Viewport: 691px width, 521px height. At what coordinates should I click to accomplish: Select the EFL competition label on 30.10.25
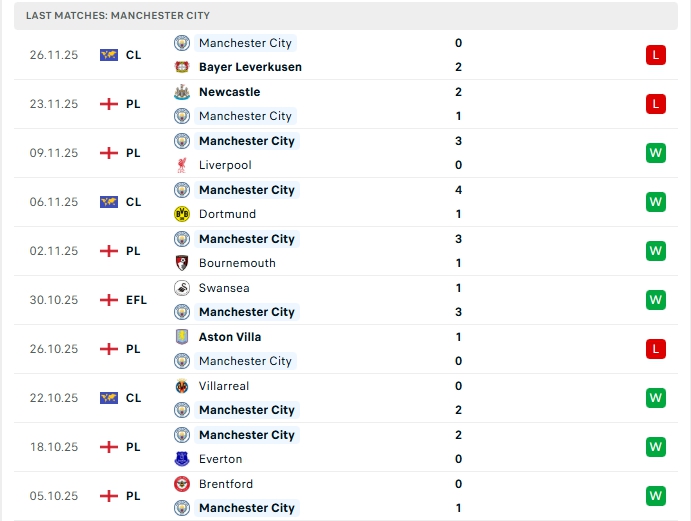[x=136, y=300]
